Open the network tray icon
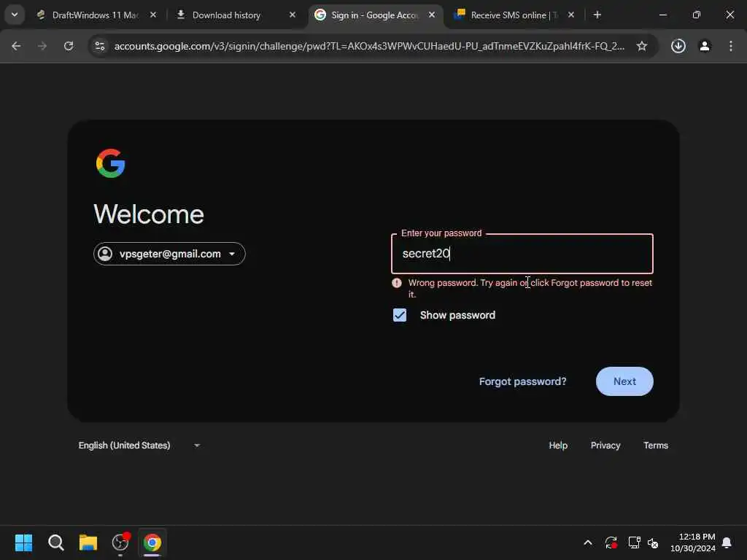The image size is (747, 560). [634, 542]
